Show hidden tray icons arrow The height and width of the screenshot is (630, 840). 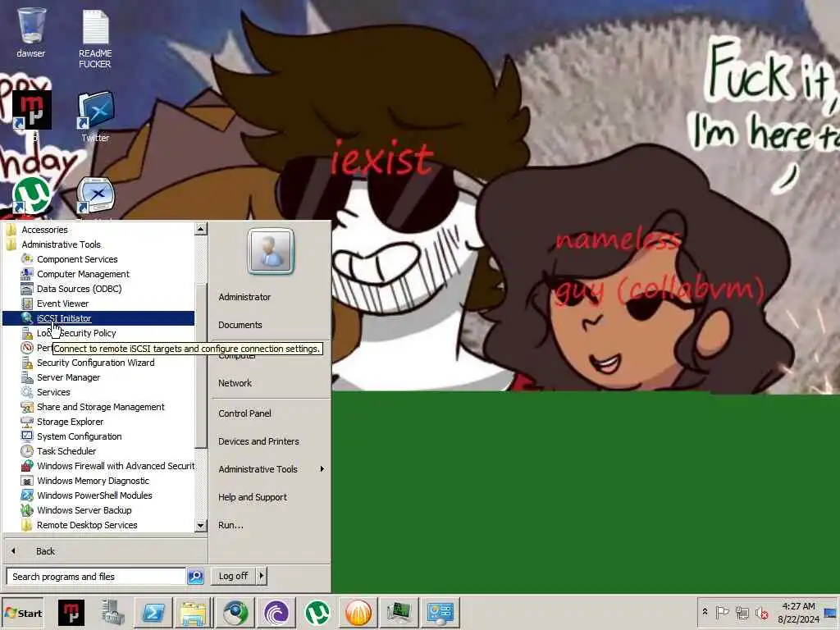click(x=705, y=612)
